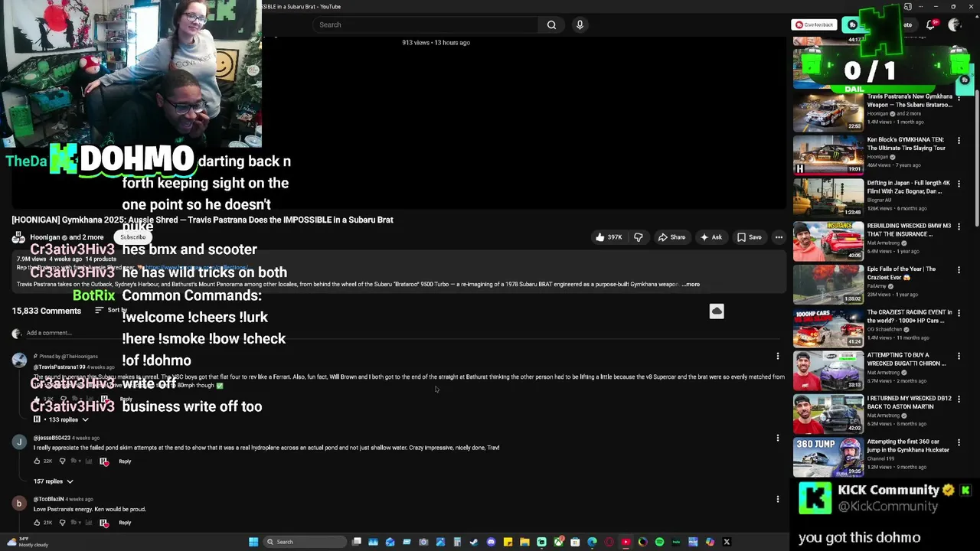
Task: Open Ken Block's Gymkhana TEN thumbnail
Action: pos(828,155)
